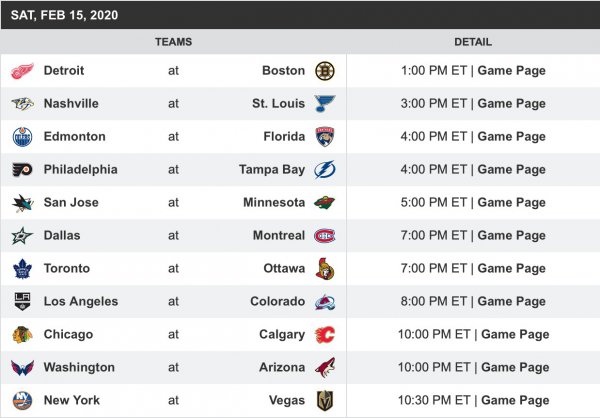Select the Washington team name
Screen dimensions: 600x418
(x=79, y=368)
